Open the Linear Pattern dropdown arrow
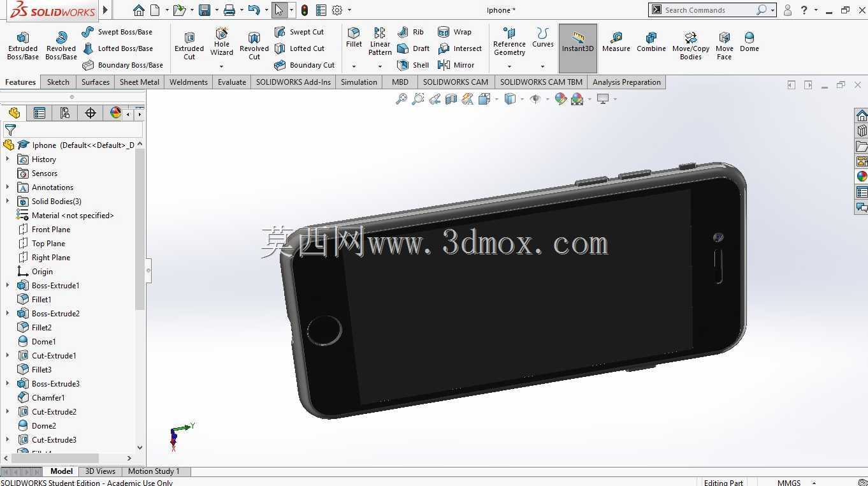 pos(380,66)
